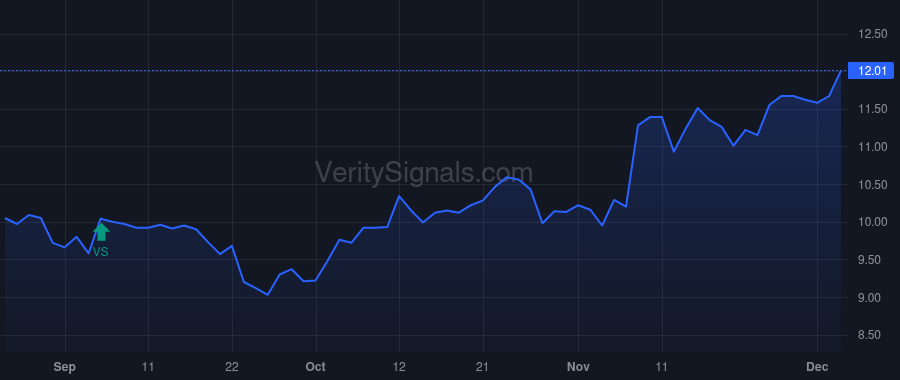
Task: Click the 11.50 price scale label
Action: pyautogui.click(x=872, y=109)
